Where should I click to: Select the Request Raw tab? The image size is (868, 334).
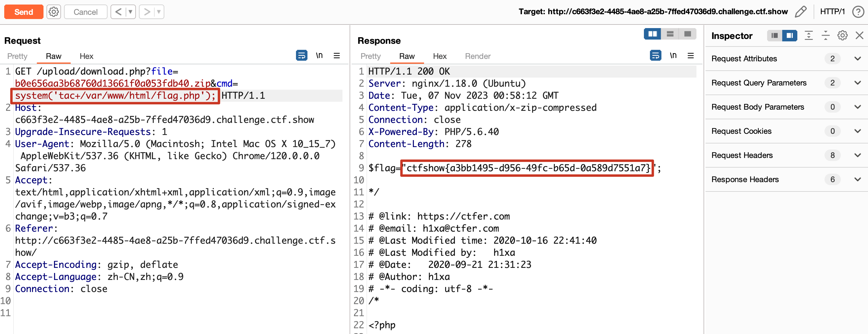[53, 56]
